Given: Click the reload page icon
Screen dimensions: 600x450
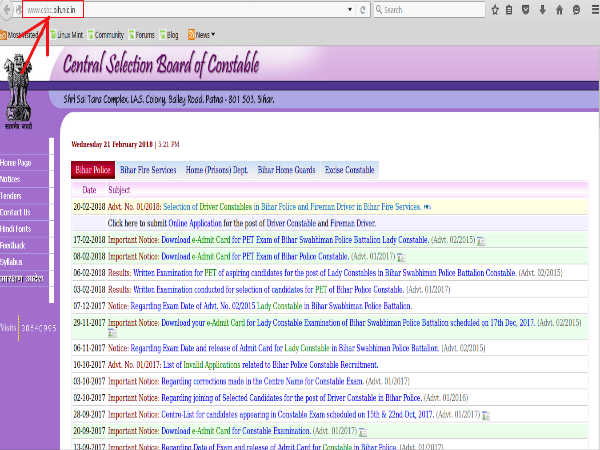Looking at the screenshot, I should point(363,10).
